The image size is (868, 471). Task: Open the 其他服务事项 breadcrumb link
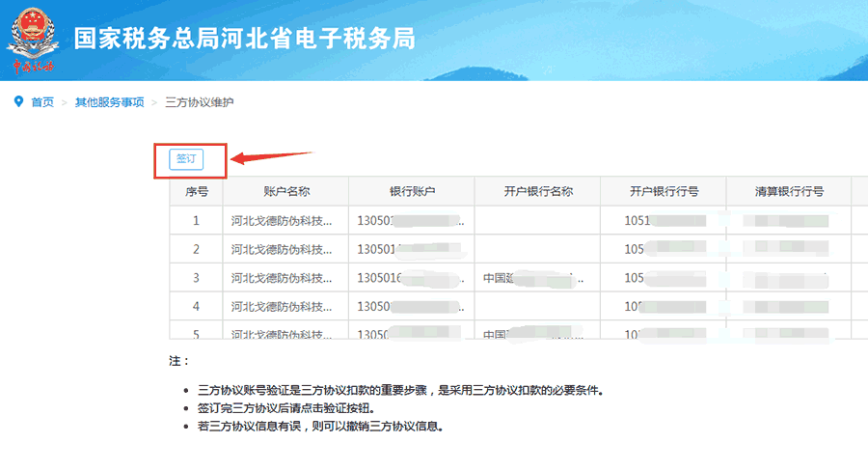(110, 102)
